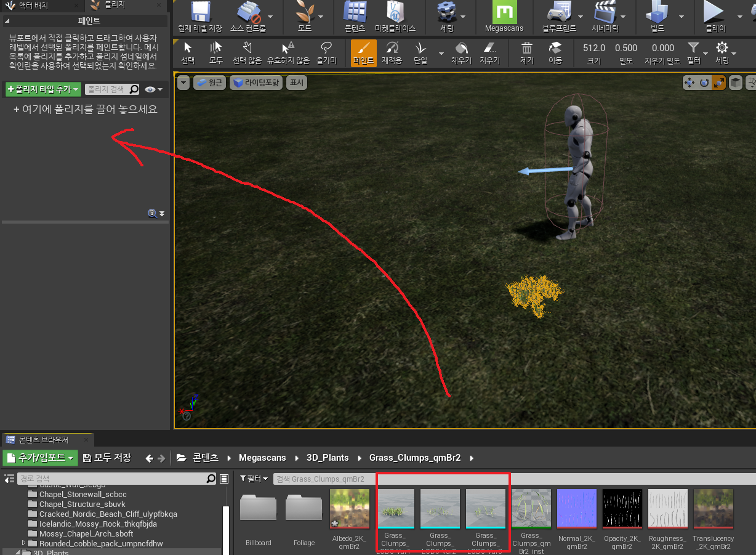This screenshot has width=756, height=555.
Task: Click the 시네마틱 cinematics clapboard icon
Action: 605,17
